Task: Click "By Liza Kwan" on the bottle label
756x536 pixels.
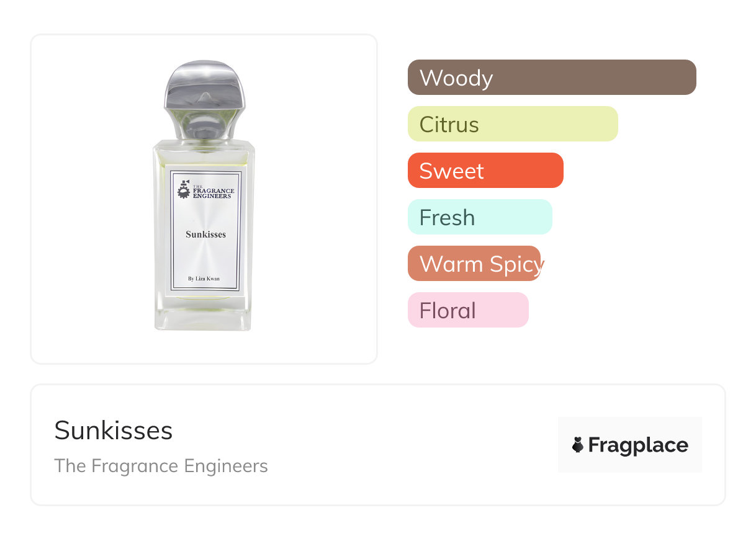Action: point(204,279)
